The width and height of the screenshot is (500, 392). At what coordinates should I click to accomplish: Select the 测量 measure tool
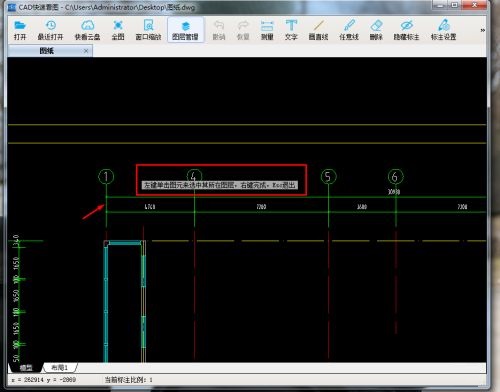[267, 30]
